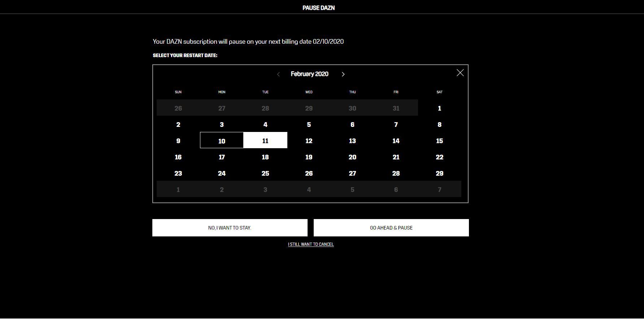
Task: Choose February 21 as restart date
Action: (x=396, y=157)
